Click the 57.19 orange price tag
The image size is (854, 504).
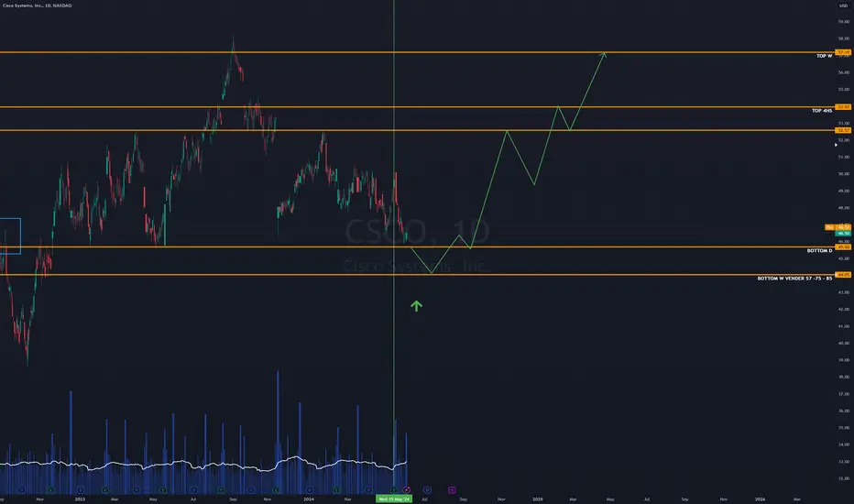(843, 52)
